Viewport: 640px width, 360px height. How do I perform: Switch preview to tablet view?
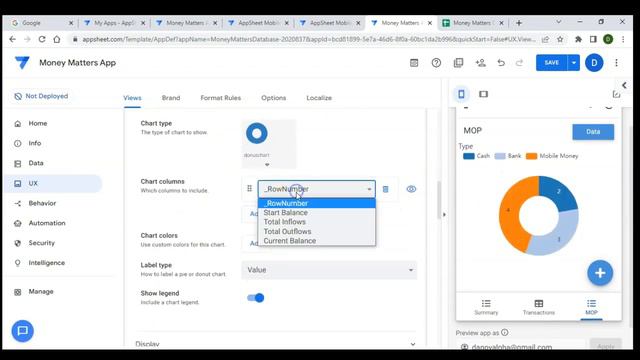click(483, 94)
